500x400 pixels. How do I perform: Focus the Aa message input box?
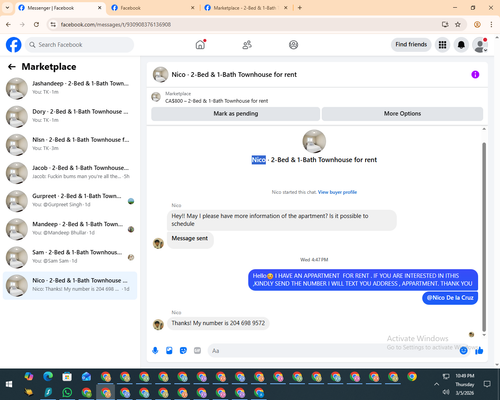point(333,351)
